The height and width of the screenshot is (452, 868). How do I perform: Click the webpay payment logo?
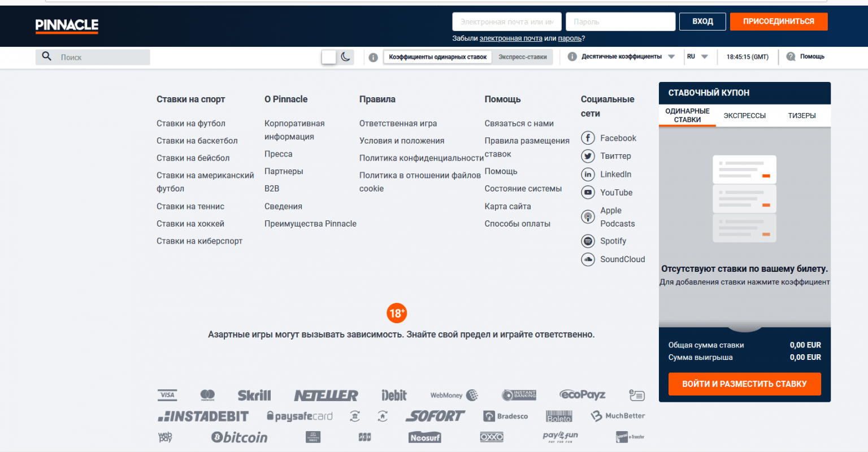click(165, 437)
